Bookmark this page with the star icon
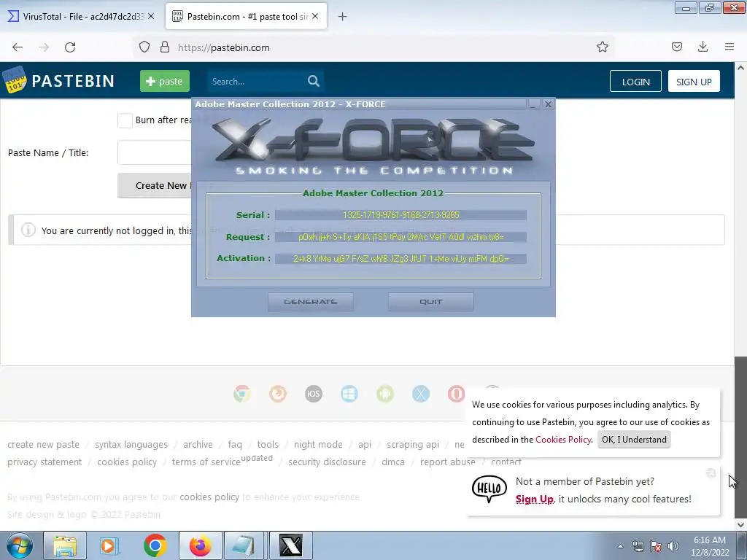The image size is (747, 560). 602,47
